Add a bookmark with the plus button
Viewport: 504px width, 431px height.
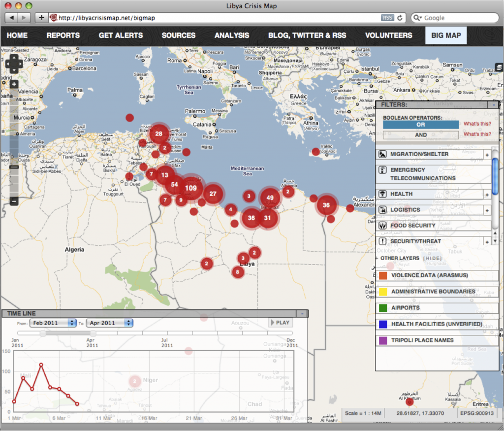click(x=41, y=18)
